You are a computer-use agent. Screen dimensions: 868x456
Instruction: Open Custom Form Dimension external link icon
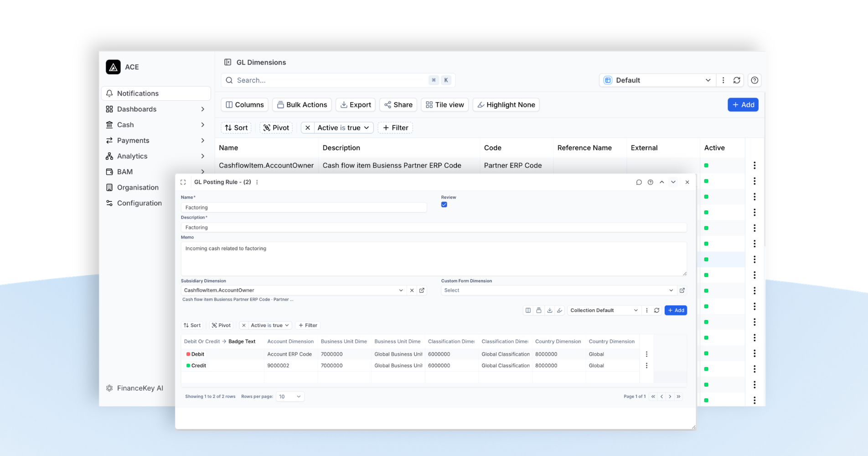point(682,290)
